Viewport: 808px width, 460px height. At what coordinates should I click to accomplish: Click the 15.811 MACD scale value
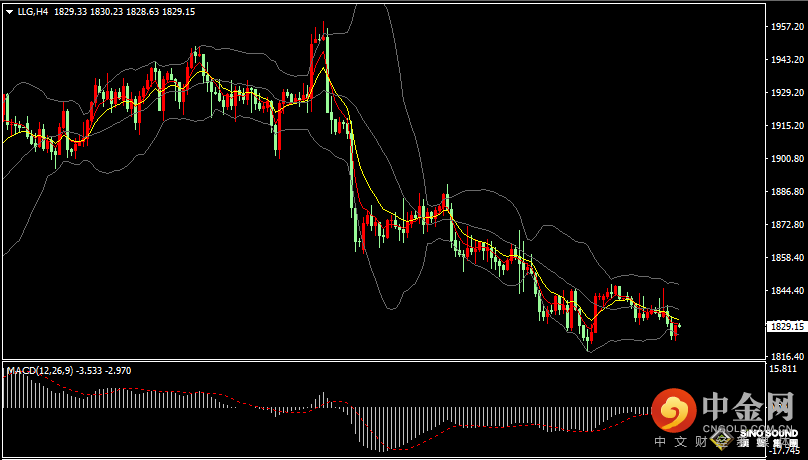785,369
